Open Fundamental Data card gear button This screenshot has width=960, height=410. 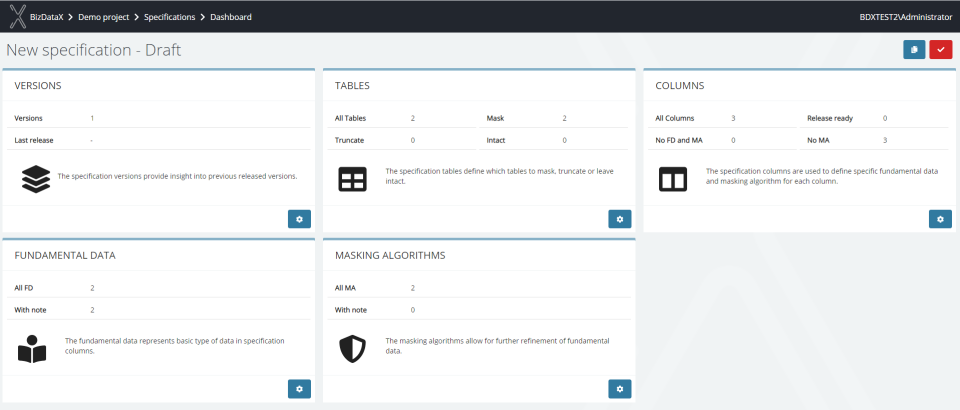tap(299, 389)
